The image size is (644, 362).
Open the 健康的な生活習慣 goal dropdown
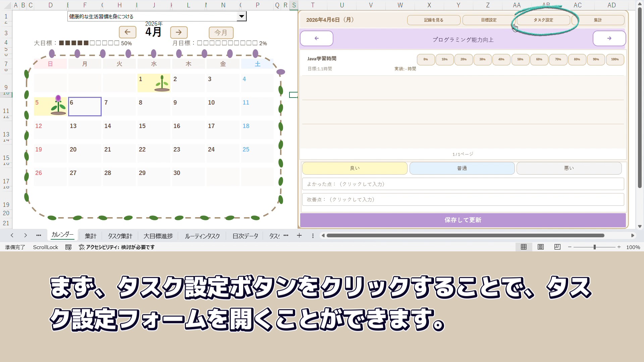click(x=241, y=16)
